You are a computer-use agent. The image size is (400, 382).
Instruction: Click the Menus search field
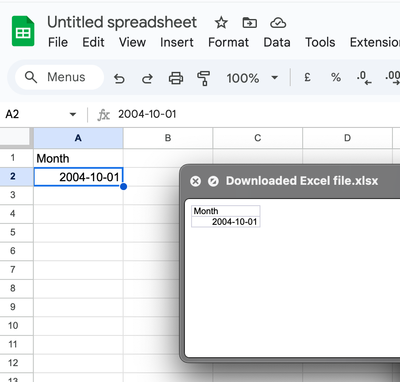click(59, 77)
